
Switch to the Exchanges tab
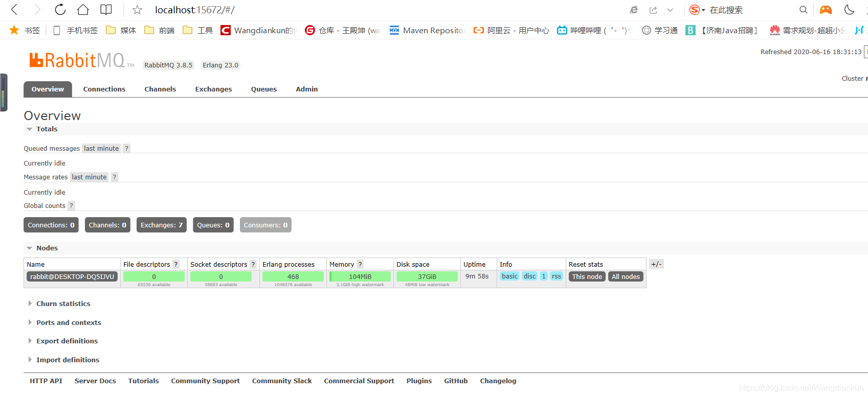click(x=213, y=89)
